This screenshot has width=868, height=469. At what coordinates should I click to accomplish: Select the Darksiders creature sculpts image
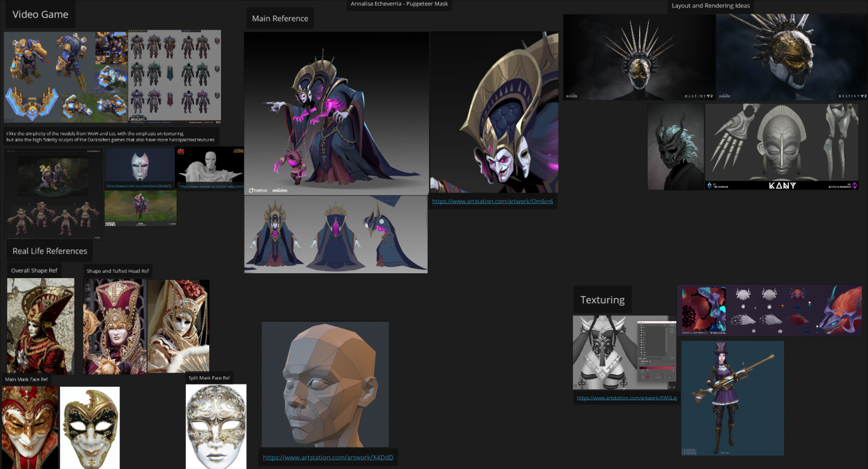tap(54, 193)
